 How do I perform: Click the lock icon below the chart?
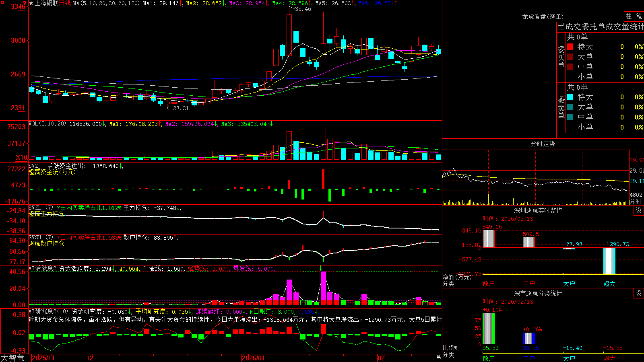tap(438, 357)
